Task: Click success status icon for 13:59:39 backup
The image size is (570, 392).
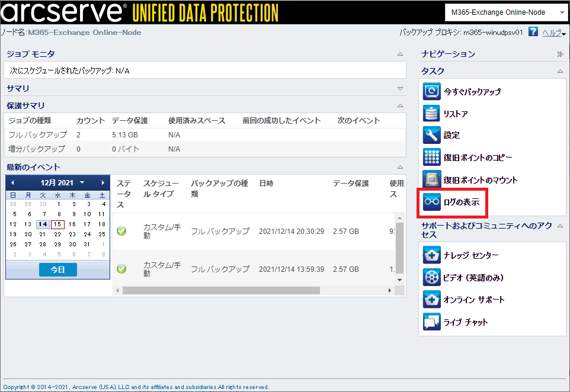Action: pyautogui.click(x=121, y=269)
